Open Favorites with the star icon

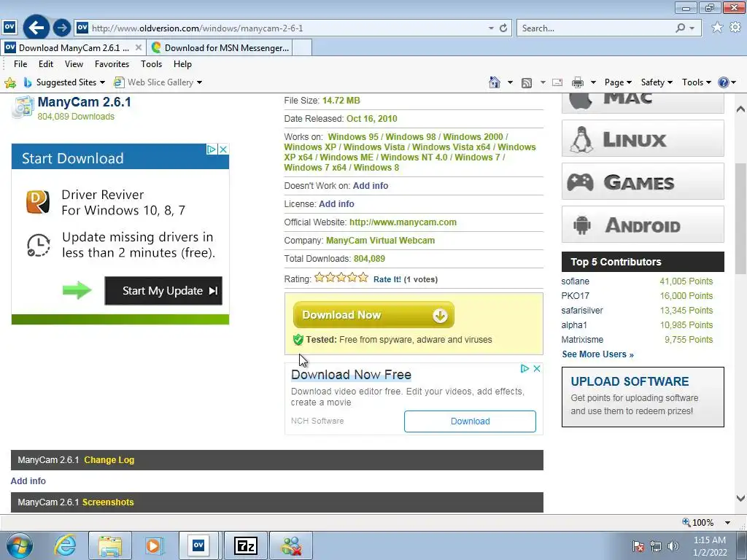click(x=716, y=28)
